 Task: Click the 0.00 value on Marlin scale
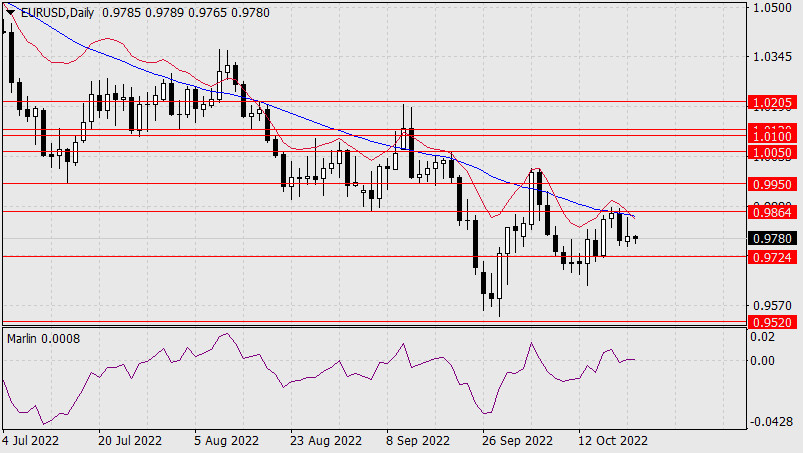[763, 361]
